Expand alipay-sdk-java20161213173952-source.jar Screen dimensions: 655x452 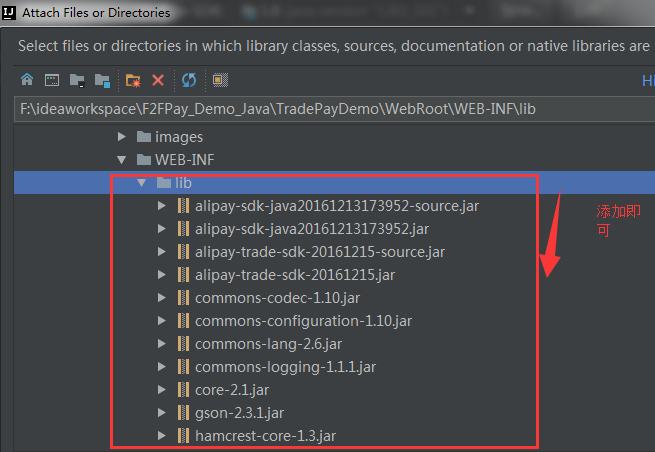(x=162, y=206)
